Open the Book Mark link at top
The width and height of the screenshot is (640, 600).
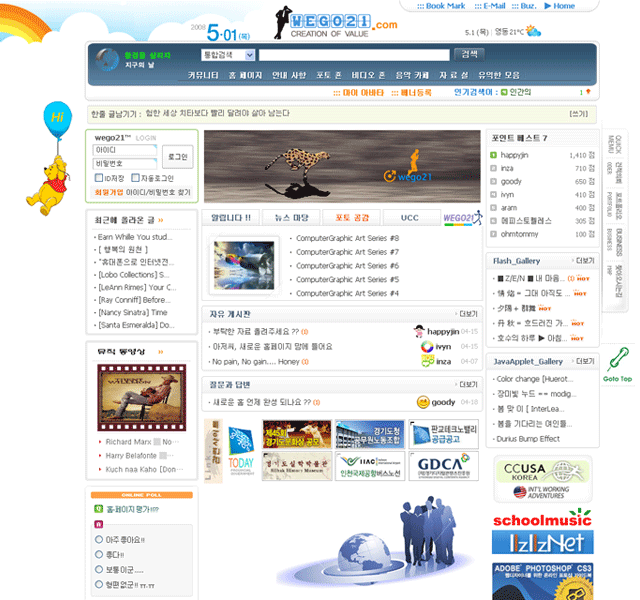click(x=446, y=6)
